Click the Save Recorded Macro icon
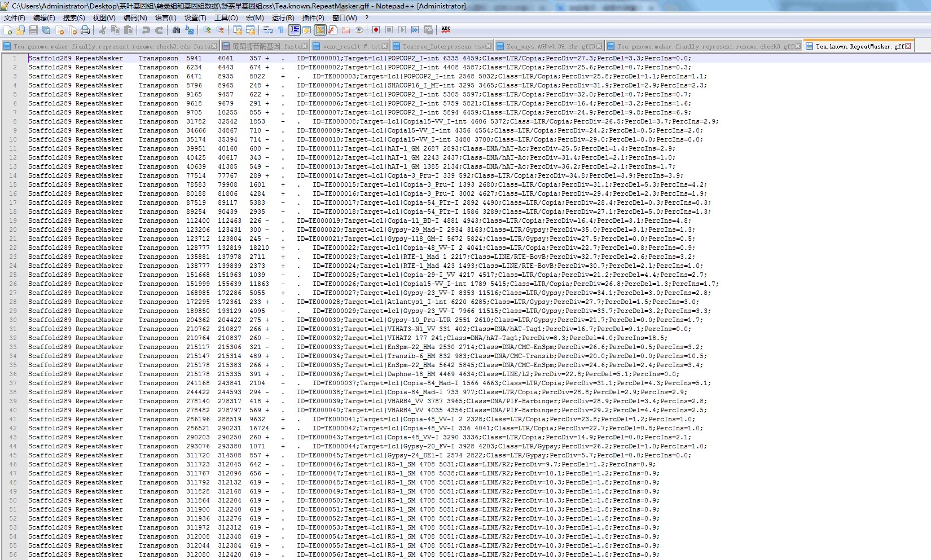Viewport: 931px width, 560px height. (x=428, y=30)
